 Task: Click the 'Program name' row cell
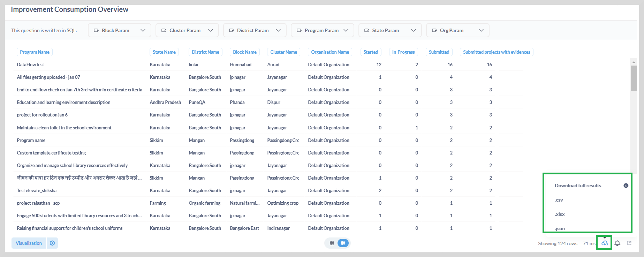coord(31,140)
